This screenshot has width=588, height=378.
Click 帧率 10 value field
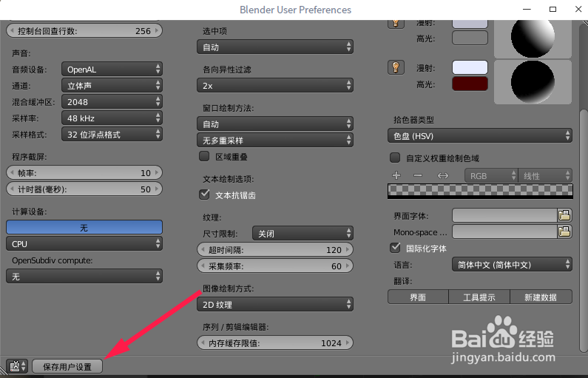tap(84, 173)
